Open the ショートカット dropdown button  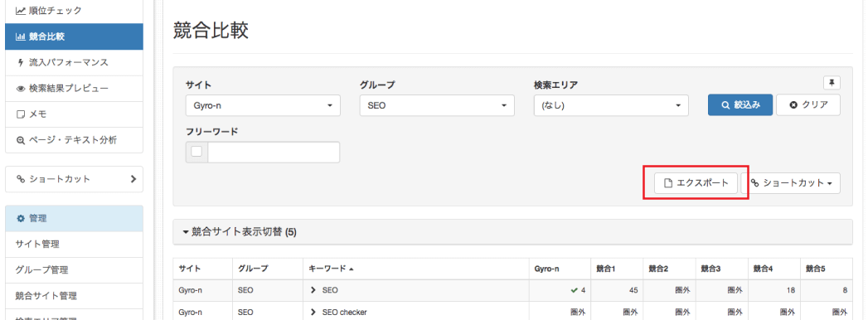(x=791, y=183)
